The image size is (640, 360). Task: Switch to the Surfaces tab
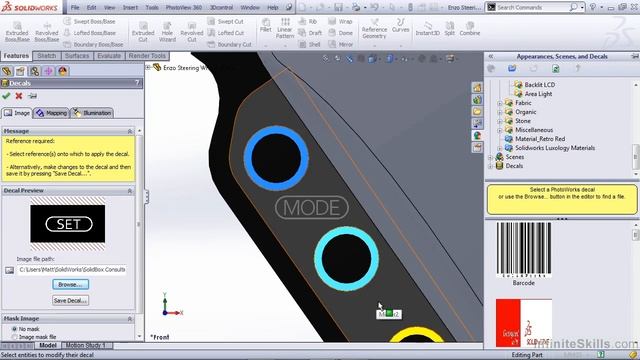77,56
